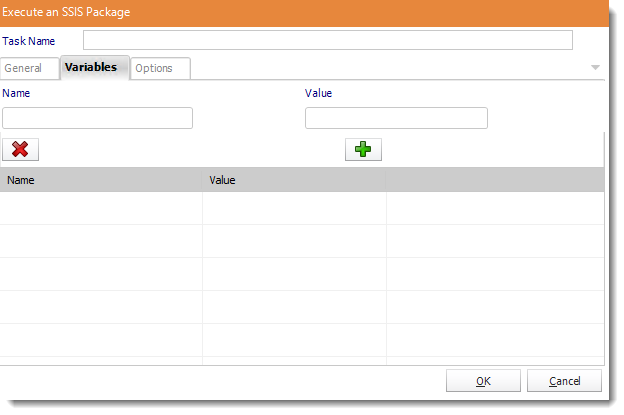The height and width of the screenshot is (415, 624).
Task: Click into the variable Value text box
Action: (396, 118)
